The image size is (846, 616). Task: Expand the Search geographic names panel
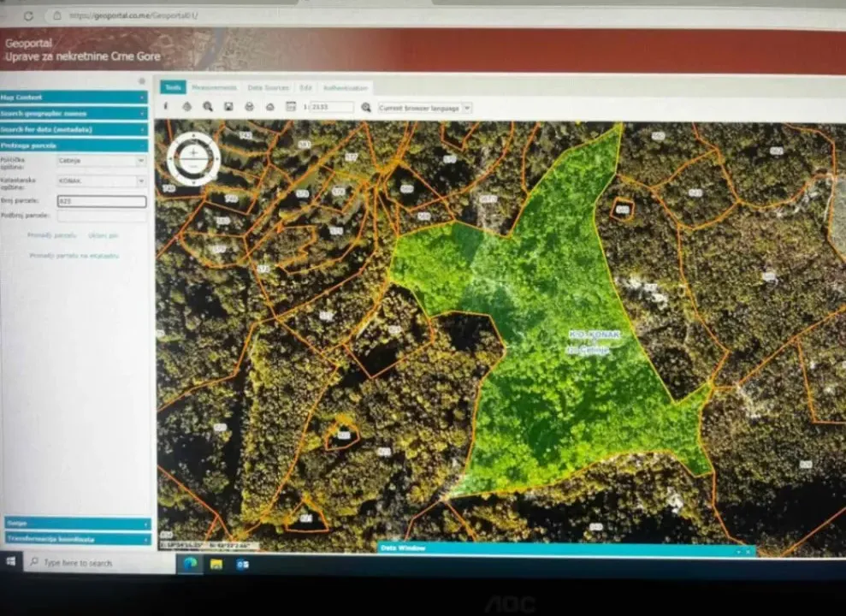(74, 113)
